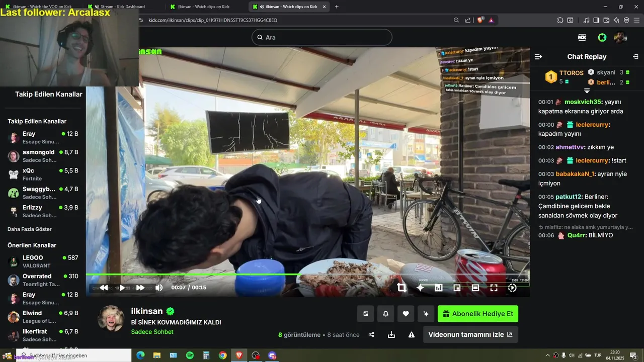Image resolution: width=644 pixels, height=362 pixels.
Task: Download the clip
Action: (391, 334)
